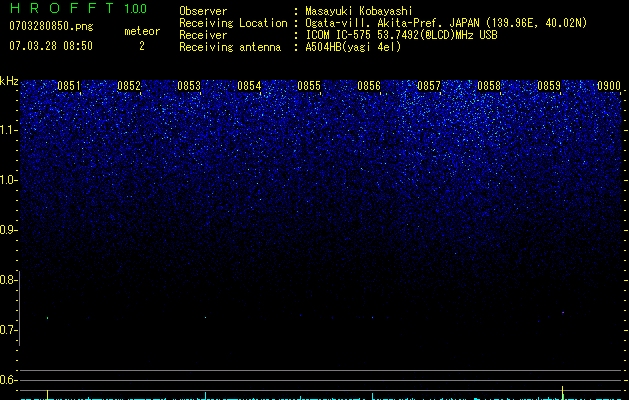Click the meteor count label
The width and height of the screenshot is (629, 400).
click(x=142, y=31)
